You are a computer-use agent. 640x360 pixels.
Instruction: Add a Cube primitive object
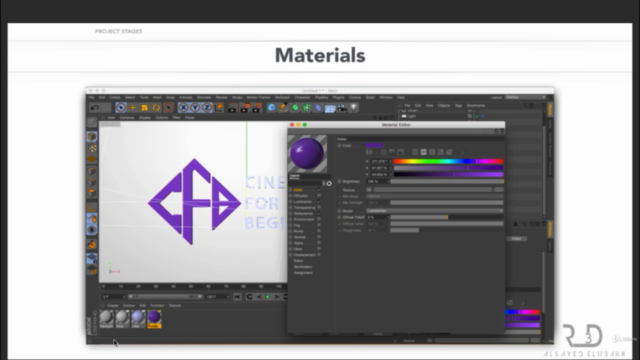coord(271,107)
